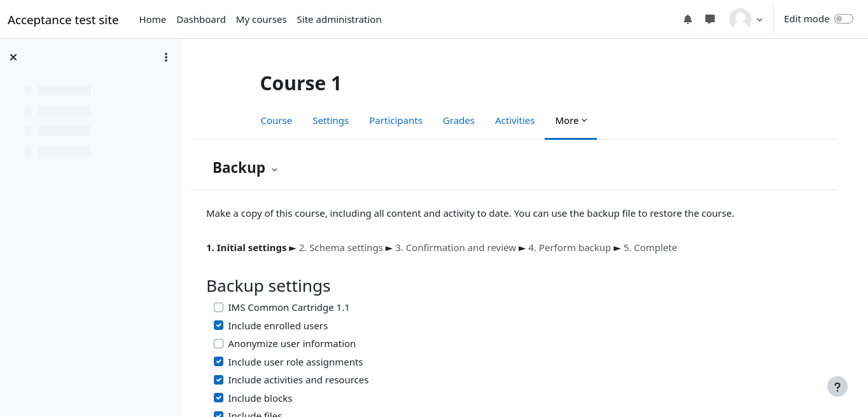Image resolution: width=868 pixels, height=417 pixels.
Task: Enable Anonymize user information checkbox
Action: [x=219, y=344]
